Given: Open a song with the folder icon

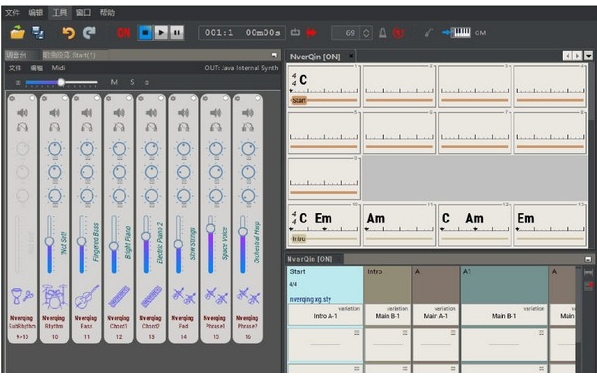Looking at the screenshot, I should (x=18, y=33).
